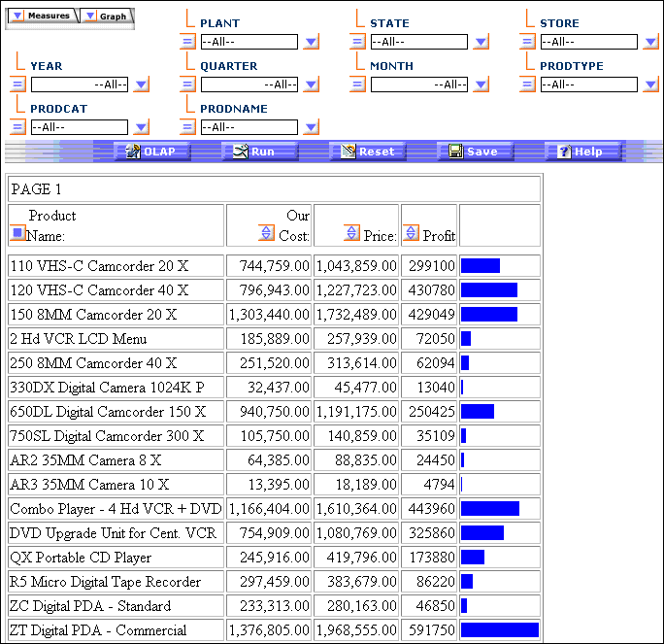664x644 pixels.
Task: Click the sort arrows icon for Profit
Action: pyautogui.click(x=410, y=233)
